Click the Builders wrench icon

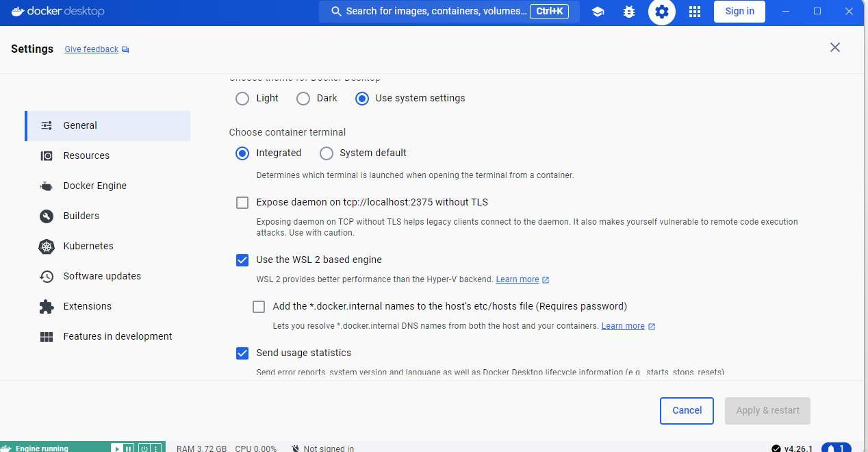click(x=47, y=216)
